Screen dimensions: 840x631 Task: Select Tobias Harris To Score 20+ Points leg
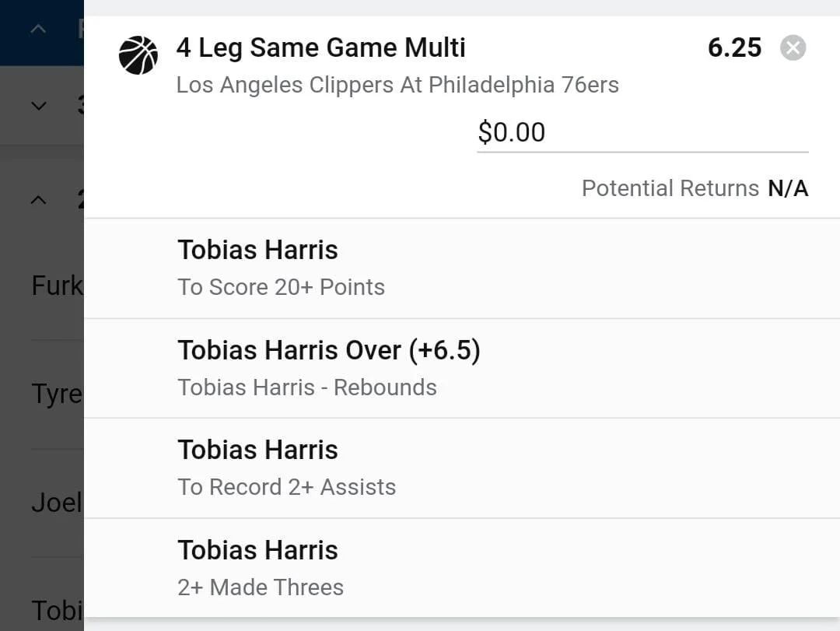coord(281,268)
